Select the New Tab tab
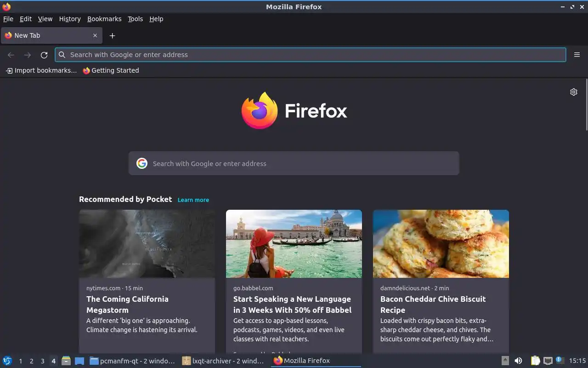 click(x=51, y=35)
